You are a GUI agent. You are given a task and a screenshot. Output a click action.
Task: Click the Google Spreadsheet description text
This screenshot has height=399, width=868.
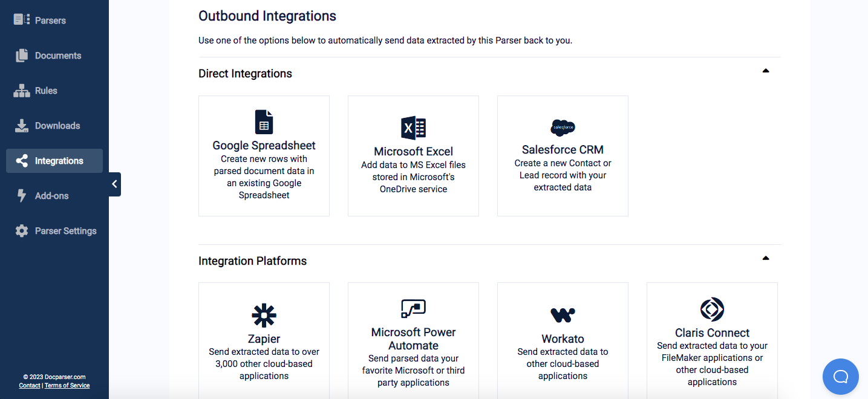264,177
